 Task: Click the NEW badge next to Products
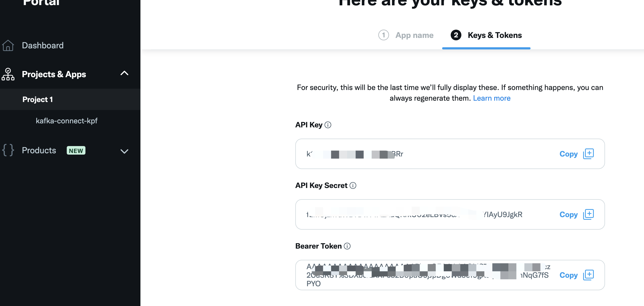76,151
